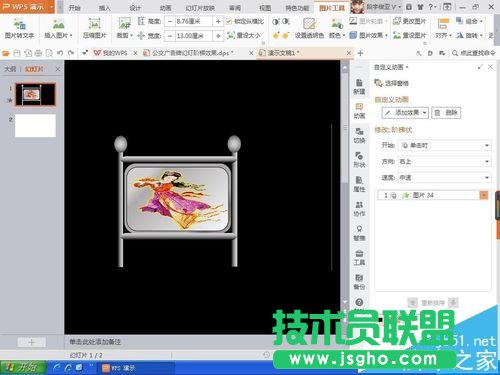Open the 开始 ribbon tab
500x375 pixels.
(75, 8)
